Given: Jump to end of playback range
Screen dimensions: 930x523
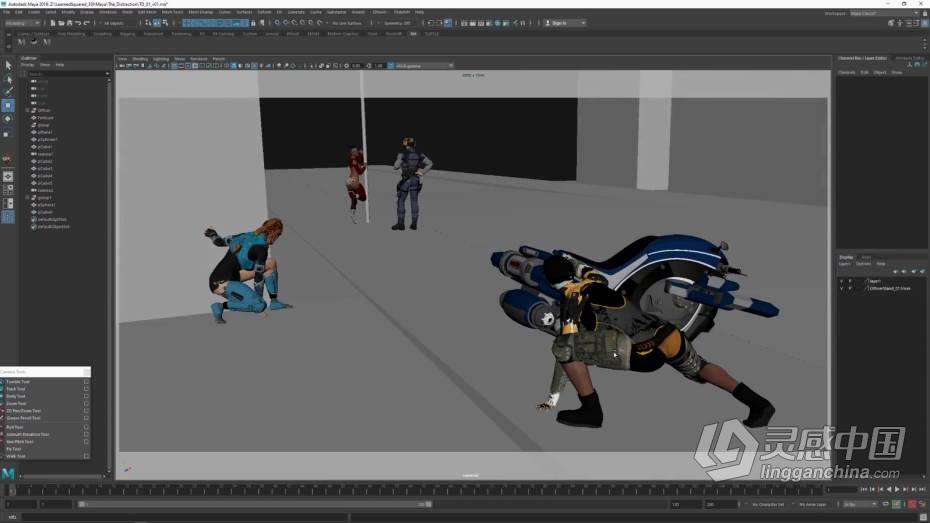Looking at the screenshot, I should (922, 489).
